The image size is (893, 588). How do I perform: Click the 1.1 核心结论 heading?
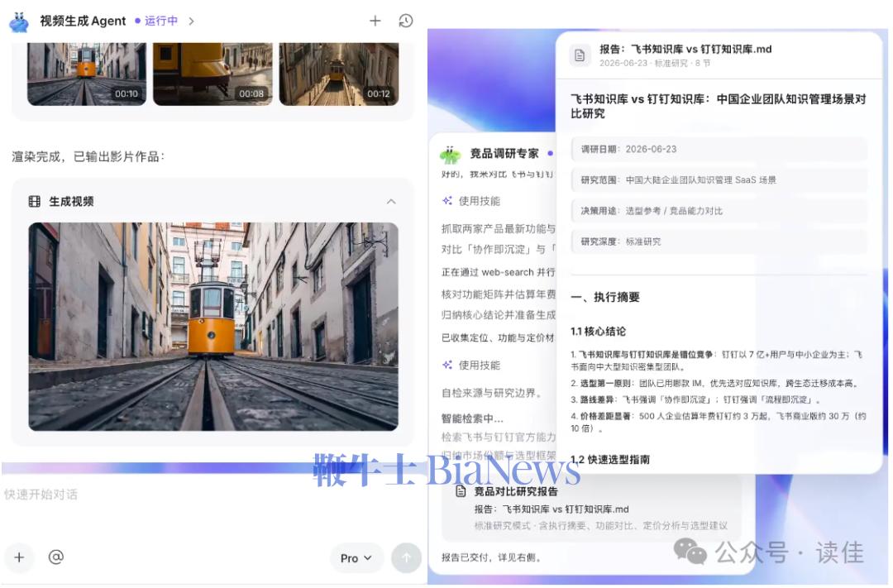coord(598,332)
